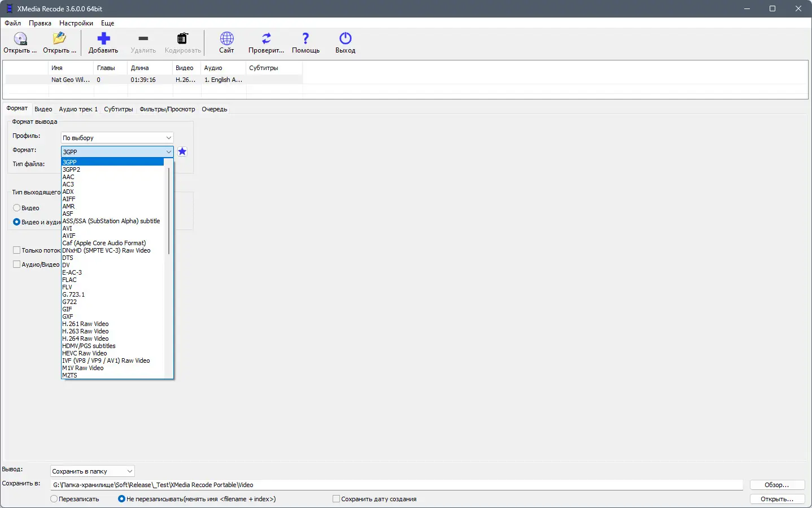Switch to the Аудио трек 1 tab

click(78, 109)
